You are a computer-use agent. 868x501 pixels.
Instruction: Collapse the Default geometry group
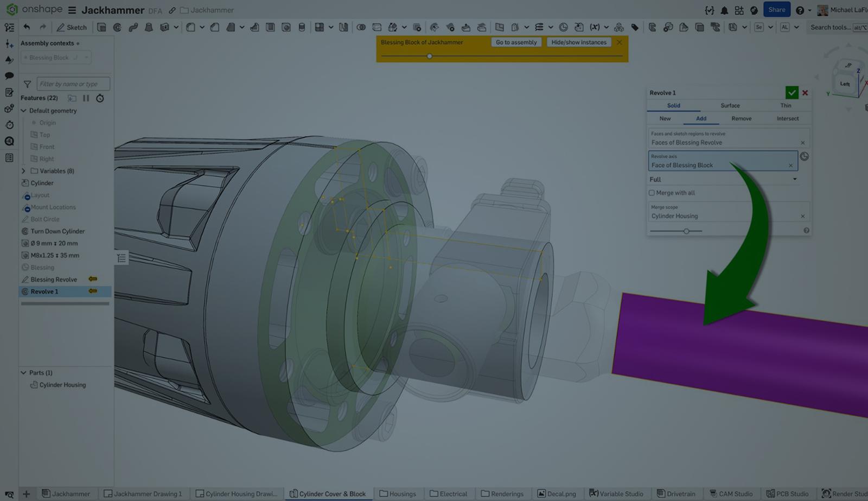24,110
